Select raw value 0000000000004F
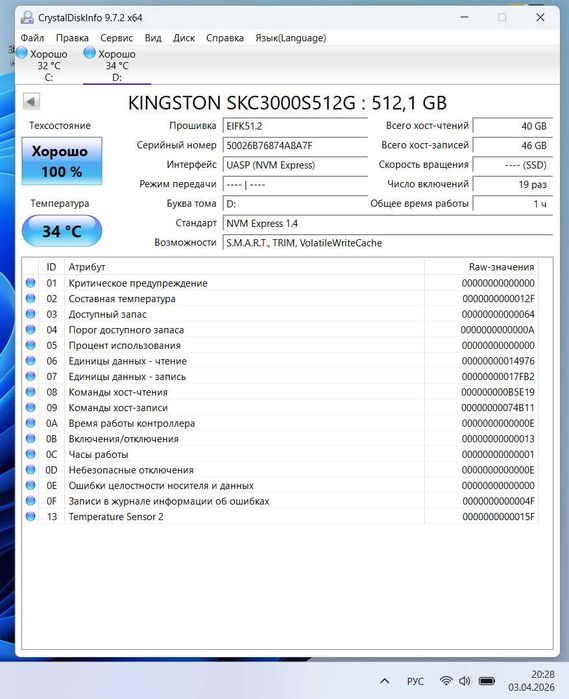The height and width of the screenshot is (699, 569). 498,502
